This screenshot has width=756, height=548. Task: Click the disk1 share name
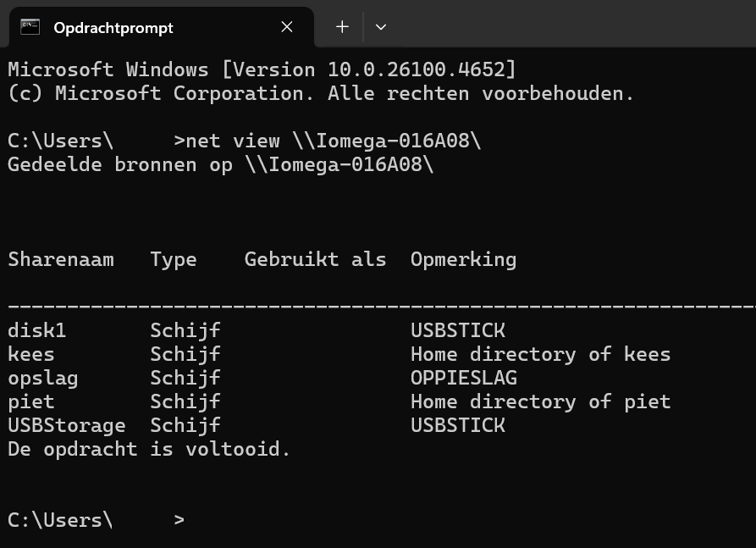click(x=37, y=330)
